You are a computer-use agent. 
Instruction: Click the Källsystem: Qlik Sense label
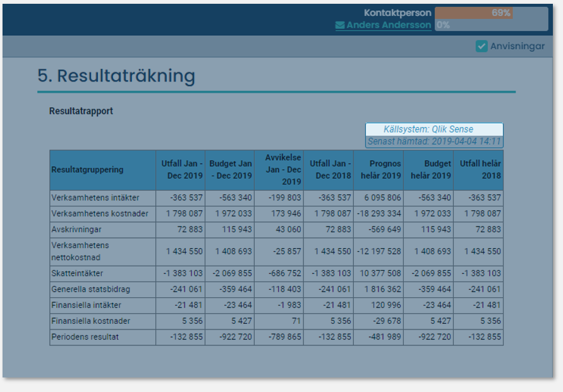click(x=428, y=129)
